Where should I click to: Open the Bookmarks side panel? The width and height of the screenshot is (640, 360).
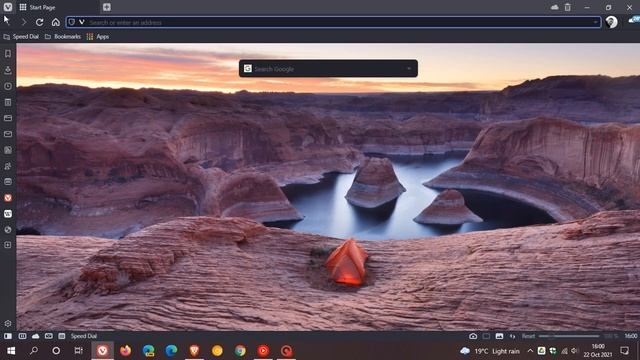tap(8, 53)
